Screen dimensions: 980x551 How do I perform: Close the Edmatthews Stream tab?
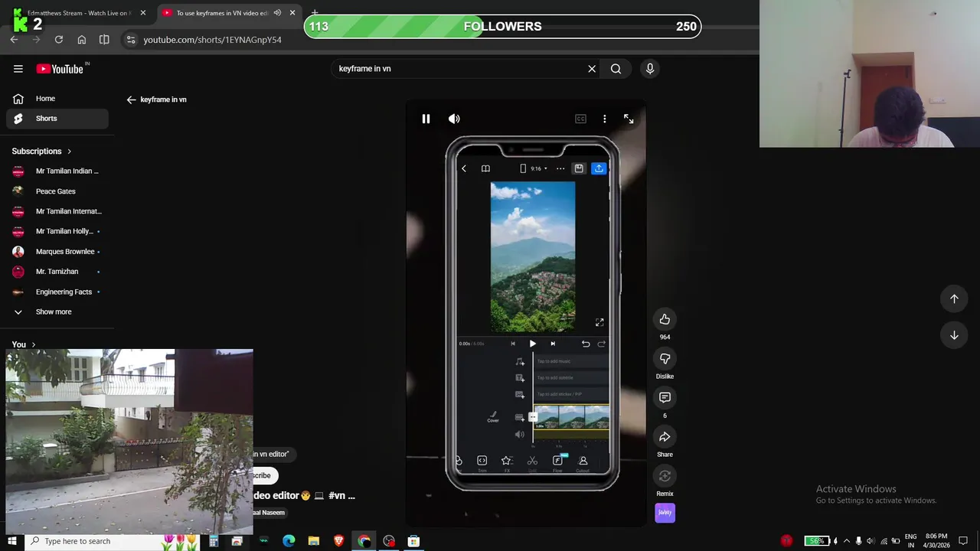tap(142, 13)
